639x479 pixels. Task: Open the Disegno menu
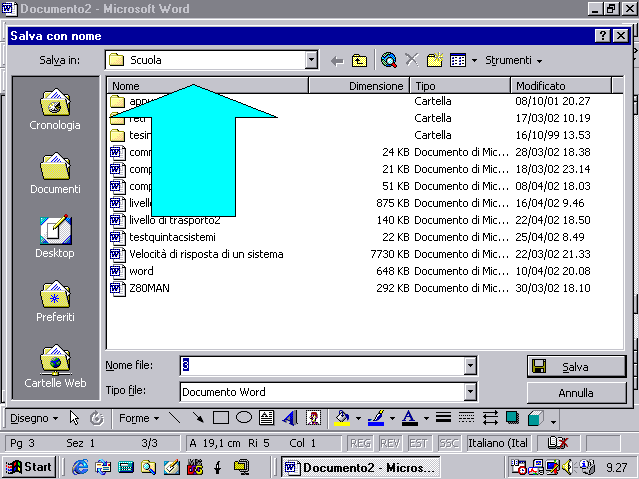coord(34,418)
